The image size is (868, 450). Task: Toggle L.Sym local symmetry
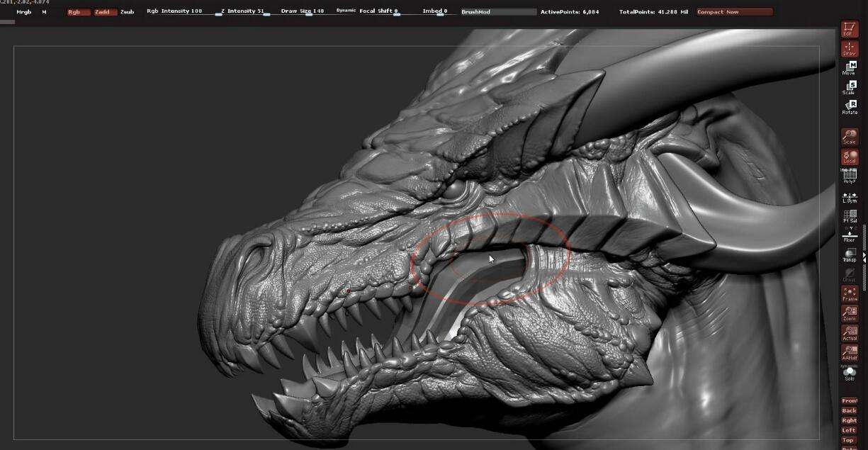click(850, 196)
